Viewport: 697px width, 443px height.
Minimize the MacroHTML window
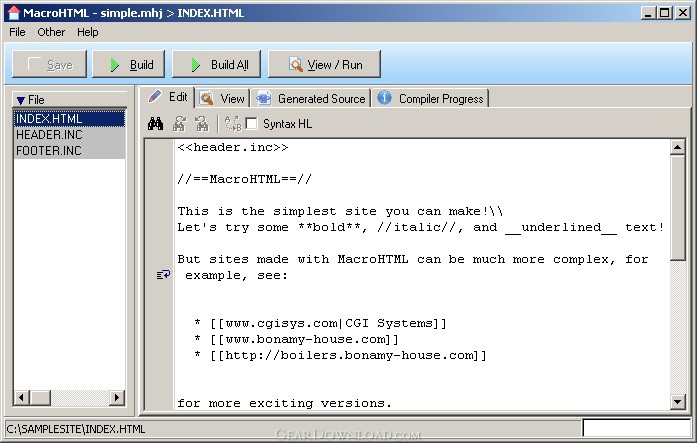(648, 13)
